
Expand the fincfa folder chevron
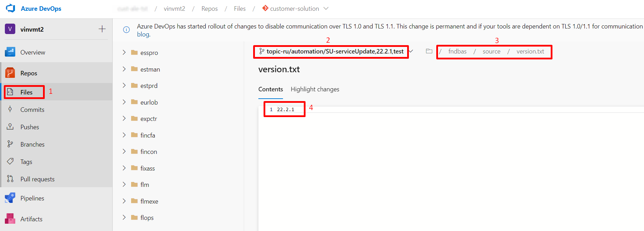click(124, 135)
